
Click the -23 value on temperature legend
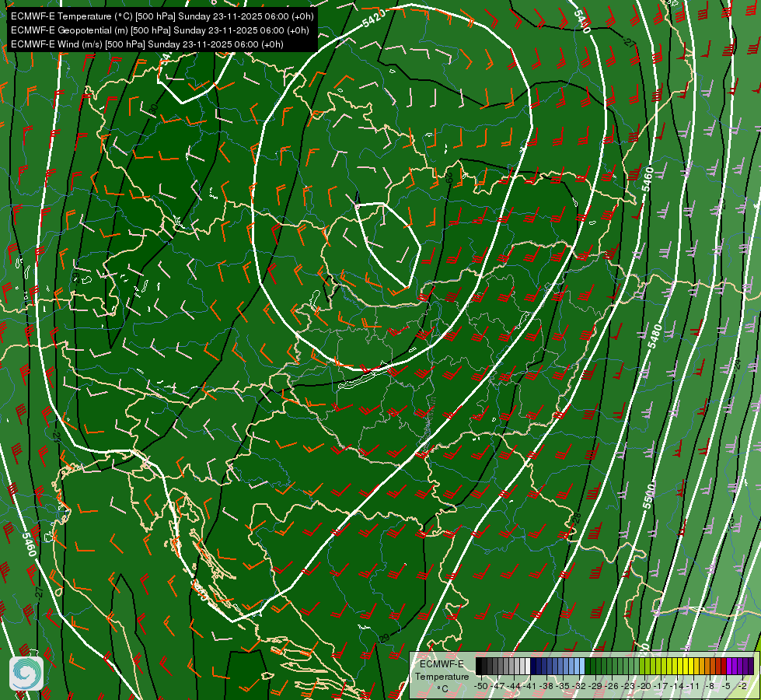629,686
